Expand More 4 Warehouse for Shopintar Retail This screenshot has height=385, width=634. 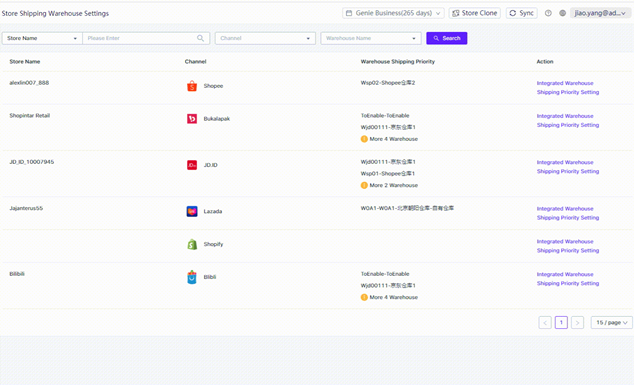(x=389, y=139)
